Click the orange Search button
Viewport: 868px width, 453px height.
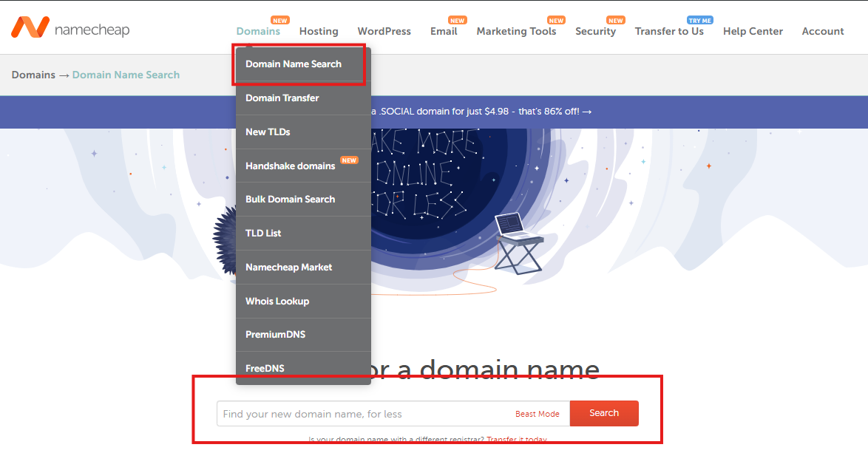tap(604, 413)
